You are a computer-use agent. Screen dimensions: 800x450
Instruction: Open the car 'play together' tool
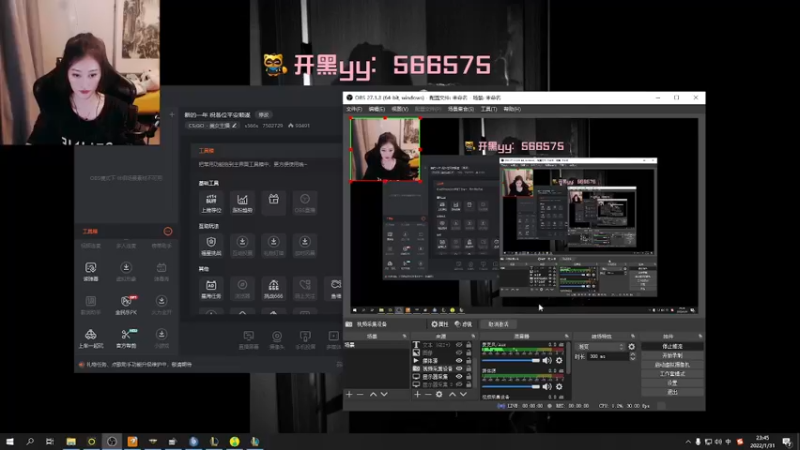point(91,338)
